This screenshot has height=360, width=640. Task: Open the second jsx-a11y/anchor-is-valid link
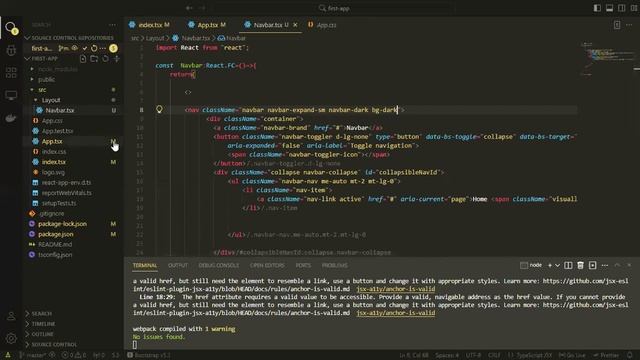[396, 313]
